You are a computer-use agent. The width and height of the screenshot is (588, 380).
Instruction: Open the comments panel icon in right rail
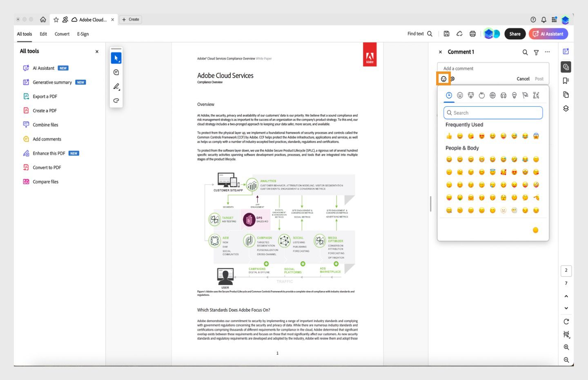coord(566,67)
